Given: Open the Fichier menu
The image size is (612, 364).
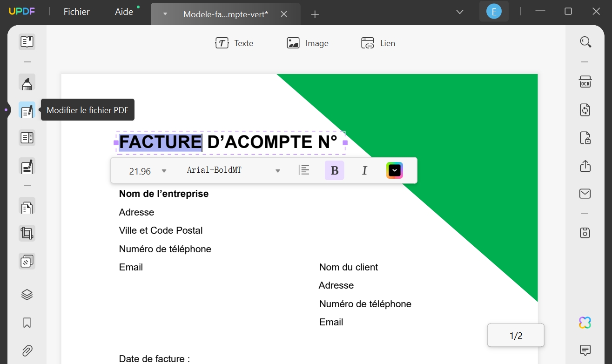Looking at the screenshot, I should [76, 12].
